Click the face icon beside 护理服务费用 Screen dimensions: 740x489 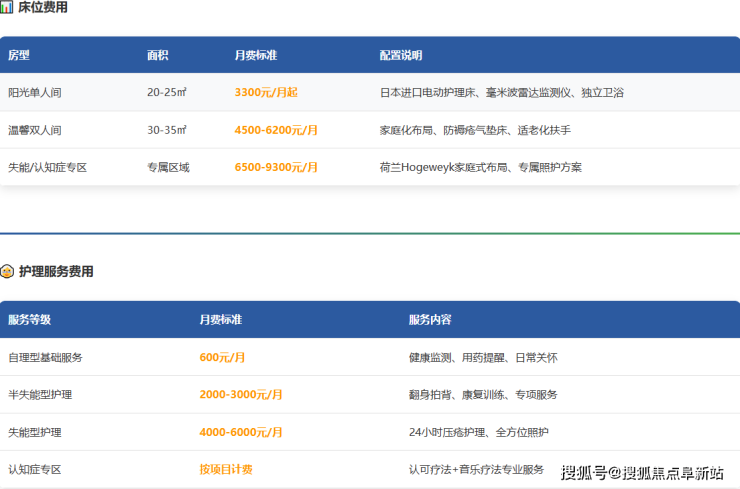[7, 271]
